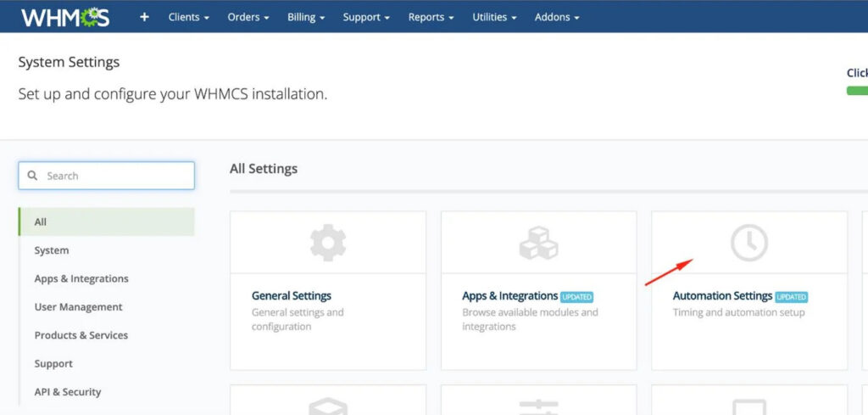This screenshot has width=868, height=415.
Task: Click the search magnifier icon
Action: tap(33, 176)
